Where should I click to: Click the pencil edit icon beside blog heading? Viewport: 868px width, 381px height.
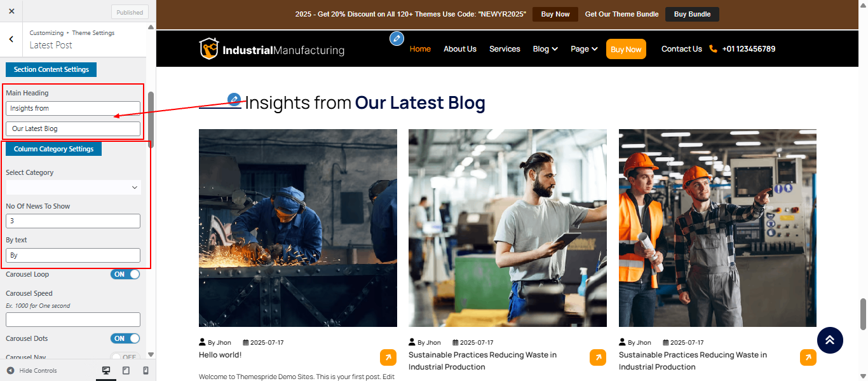point(234,99)
